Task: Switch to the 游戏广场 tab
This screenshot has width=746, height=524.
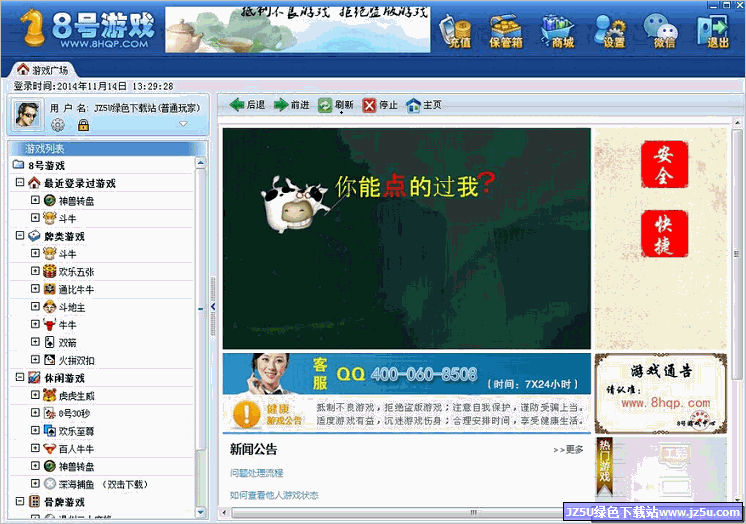Action: pos(43,70)
